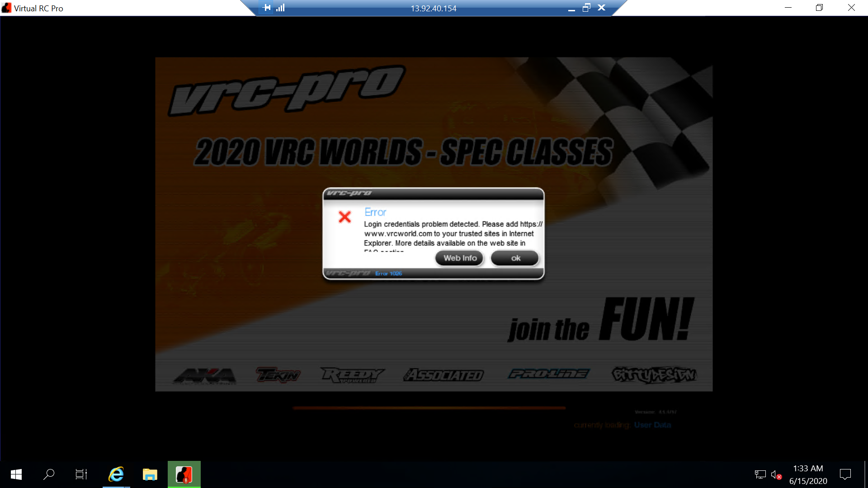Screen dimensions: 868x488
Task: Click the User Data loading status text
Action: [x=652, y=425]
